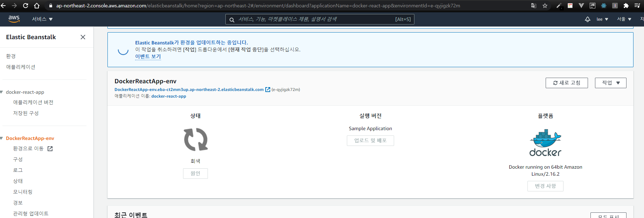Reload the page with the browser refresh icon
This screenshot has width=644, height=218.
(x=26, y=6)
